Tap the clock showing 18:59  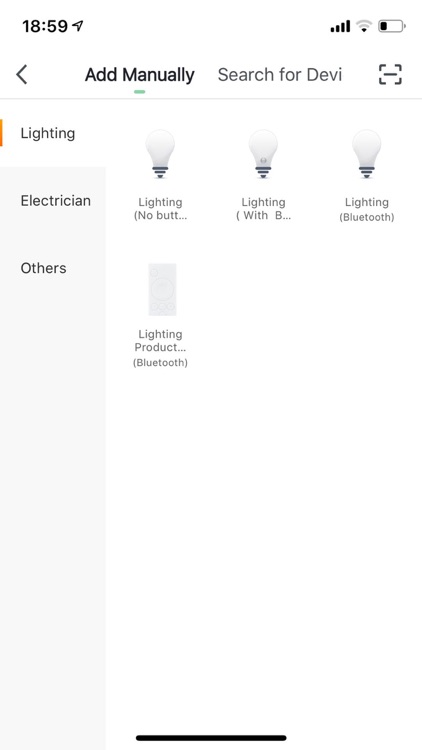[x=45, y=26]
